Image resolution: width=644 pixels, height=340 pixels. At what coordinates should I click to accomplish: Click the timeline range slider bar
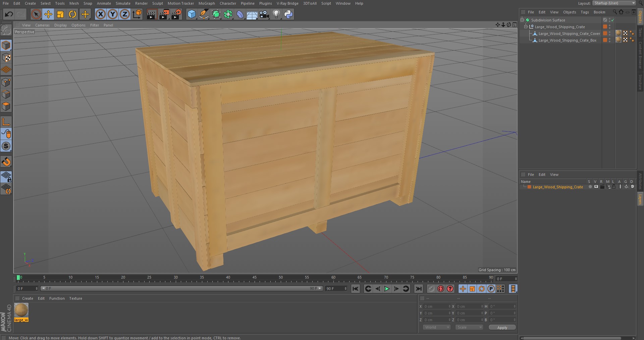181,288
